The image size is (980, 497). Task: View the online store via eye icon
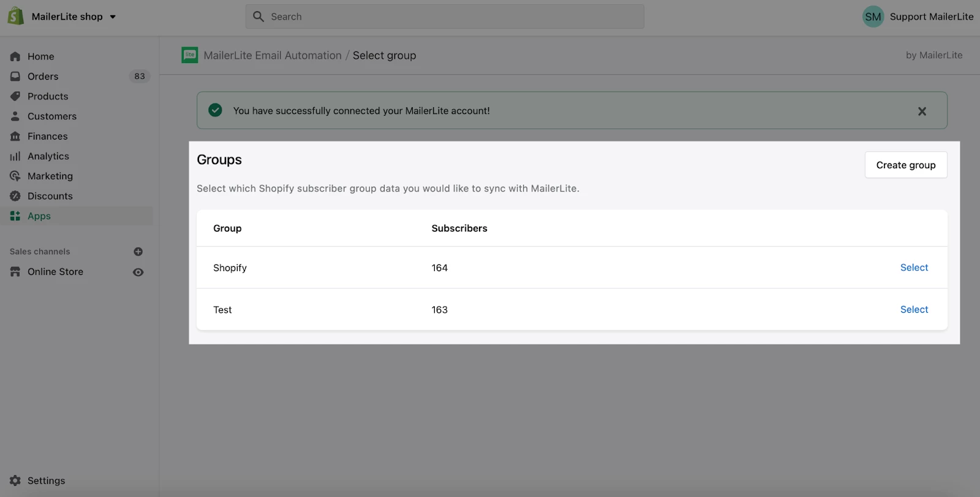(138, 272)
